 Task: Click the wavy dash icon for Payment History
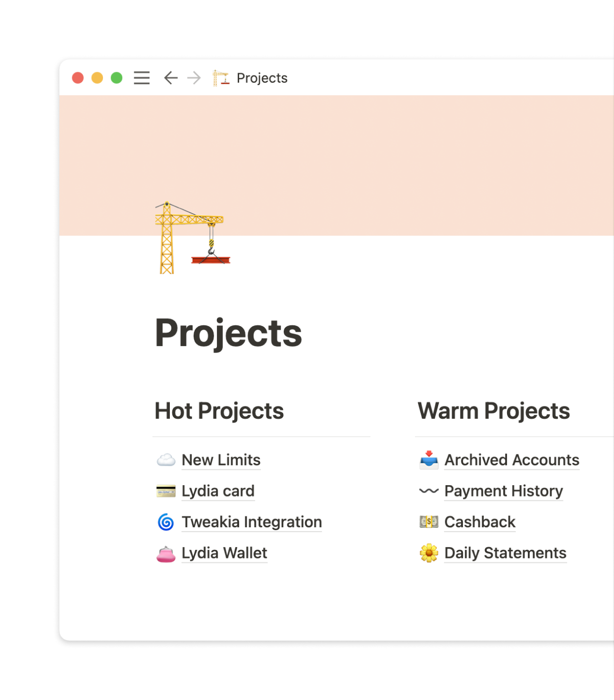click(x=429, y=491)
